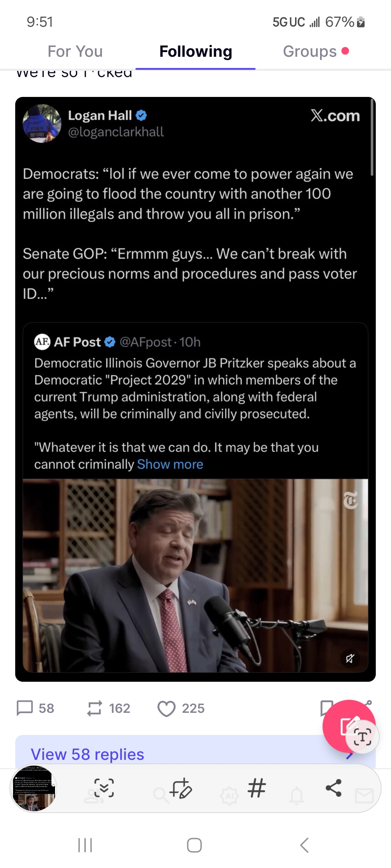This screenshot has height=868, width=391.
Task: Switch to the For You tab
Action: pos(75,51)
